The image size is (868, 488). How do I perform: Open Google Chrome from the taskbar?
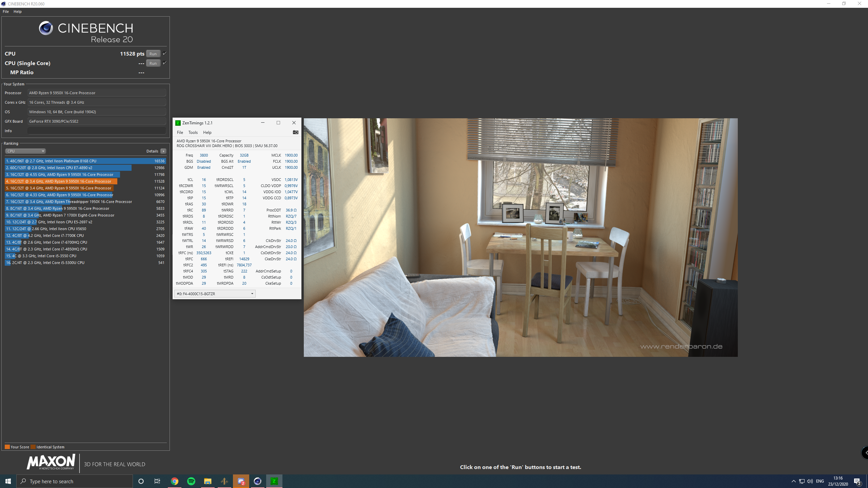[175, 481]
